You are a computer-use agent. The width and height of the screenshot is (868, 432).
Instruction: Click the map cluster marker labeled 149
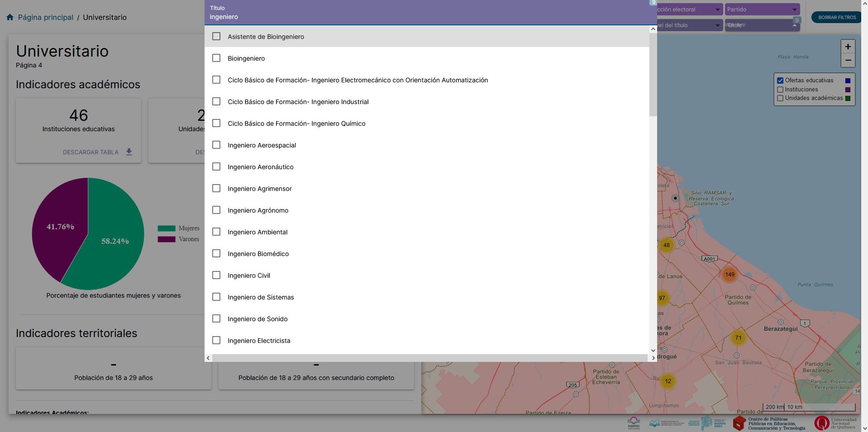click(730, 275)
